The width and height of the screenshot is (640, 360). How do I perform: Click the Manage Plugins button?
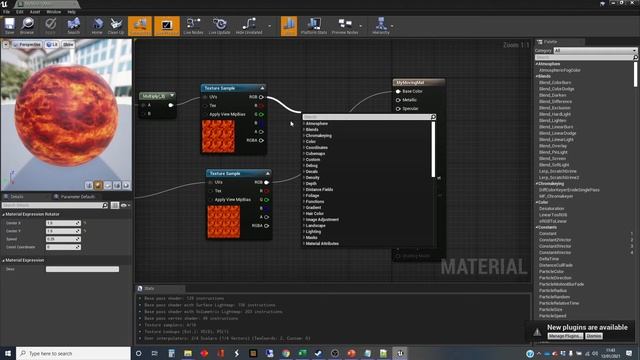click(x=565, y=336)
